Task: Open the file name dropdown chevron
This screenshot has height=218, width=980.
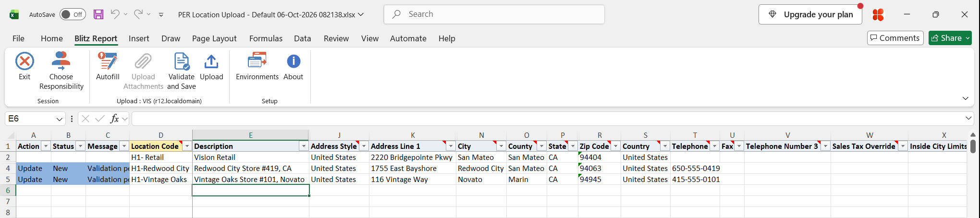Action: tap(361, 14)
